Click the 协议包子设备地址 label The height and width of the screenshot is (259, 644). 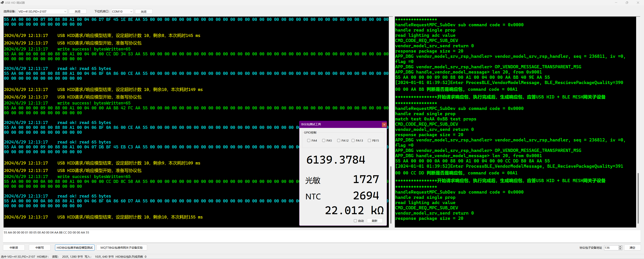point(590,248)
